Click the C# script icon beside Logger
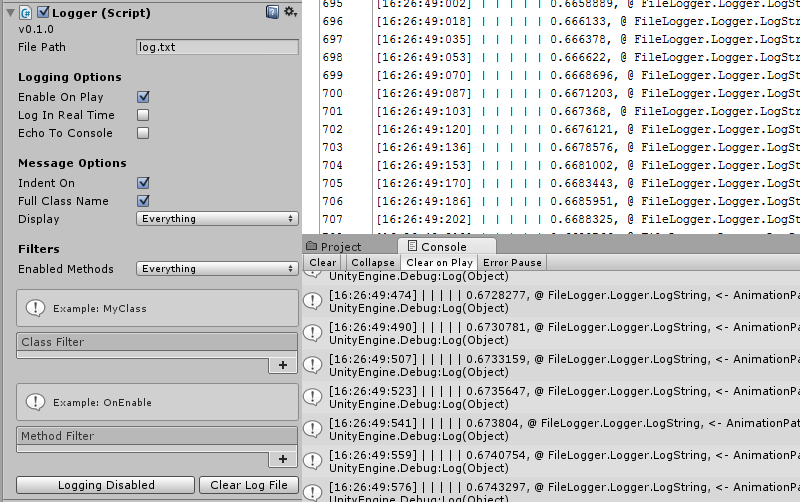 [x=26, y=13]
